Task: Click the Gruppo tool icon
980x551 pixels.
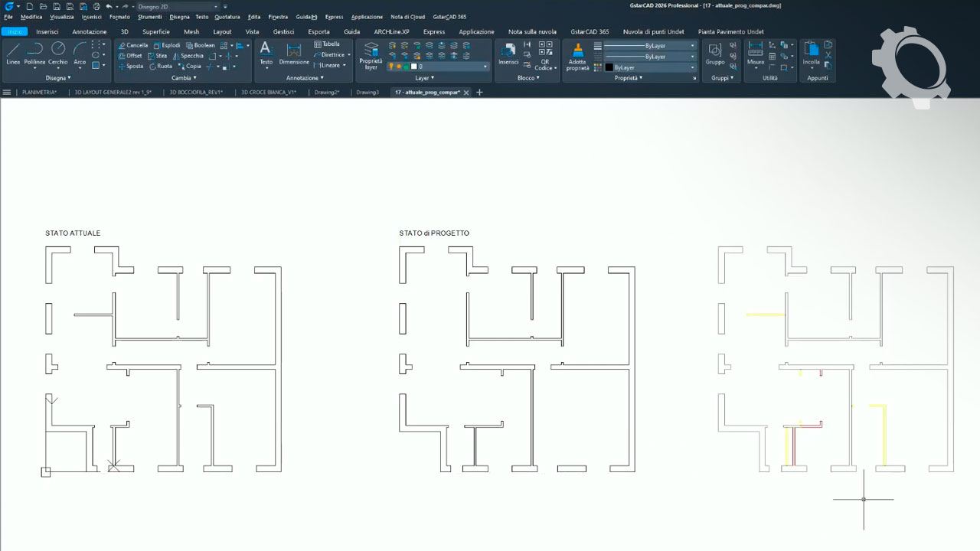Action: 715,52
